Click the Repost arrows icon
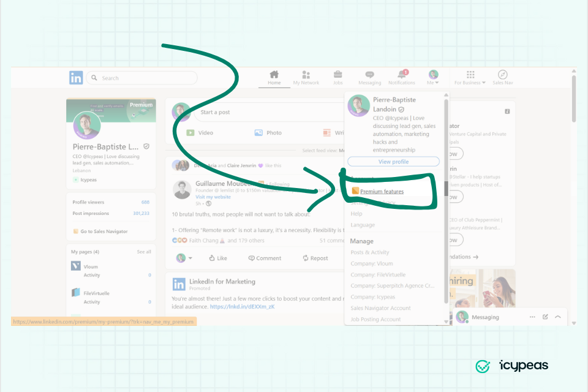 click(x=306, y=258)
